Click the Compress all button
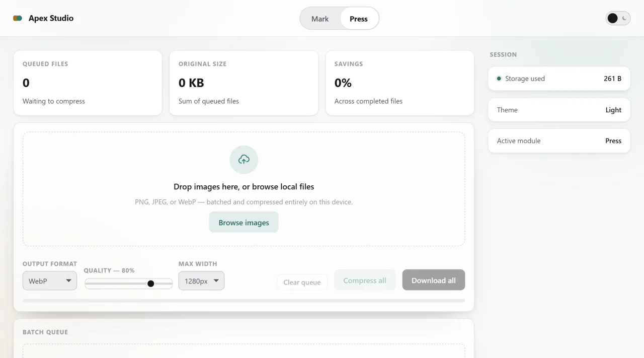Image resolution: width=644 pixels, height=358 pixels. pos(365,280)
